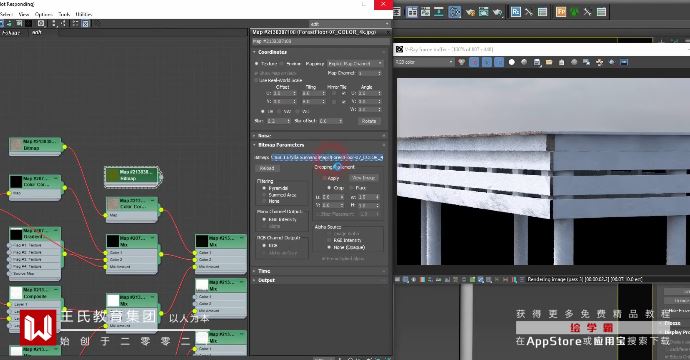The image size is (690, 360).
Task: Show alpha channel white circle in VFB
Action: [x=511, y=62]
